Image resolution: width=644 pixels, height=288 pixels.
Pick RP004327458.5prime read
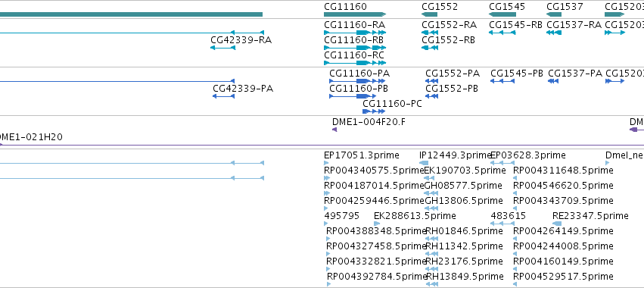click(376, 246)
